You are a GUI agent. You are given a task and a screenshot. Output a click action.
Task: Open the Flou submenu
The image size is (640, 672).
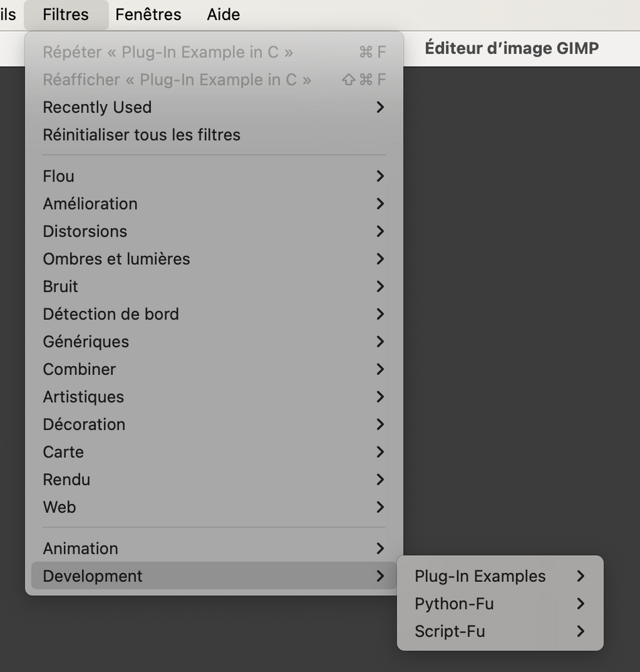click(59, 176)
